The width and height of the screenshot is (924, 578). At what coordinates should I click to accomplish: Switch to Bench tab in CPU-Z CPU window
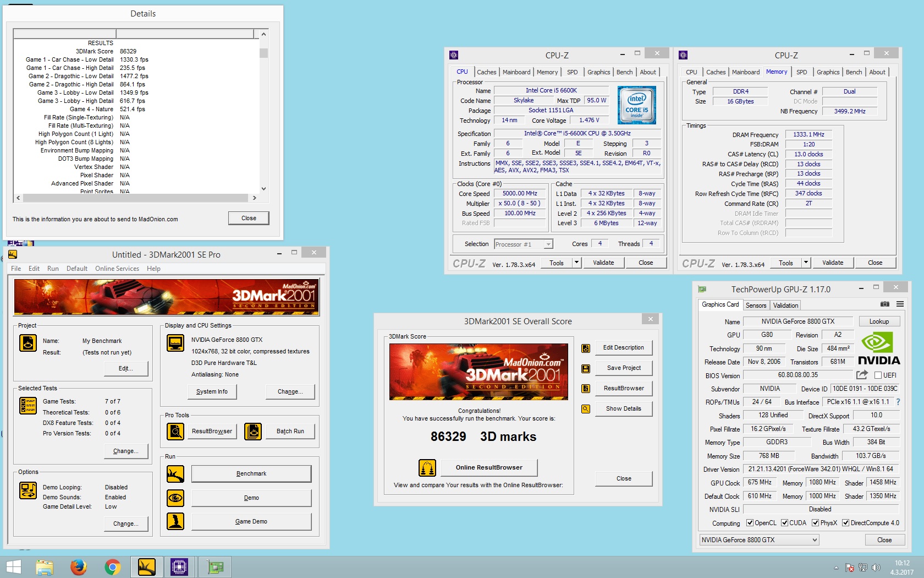click(x=624, y=72)
